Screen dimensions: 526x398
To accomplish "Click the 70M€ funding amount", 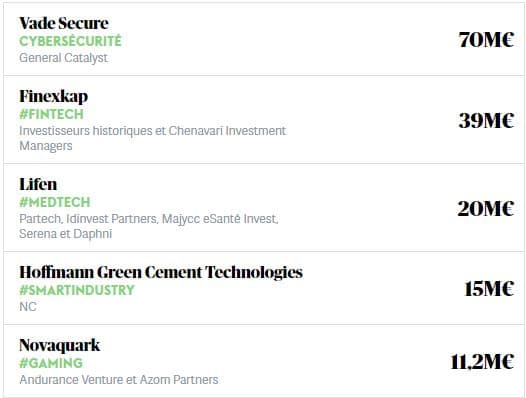I will 486,40.
